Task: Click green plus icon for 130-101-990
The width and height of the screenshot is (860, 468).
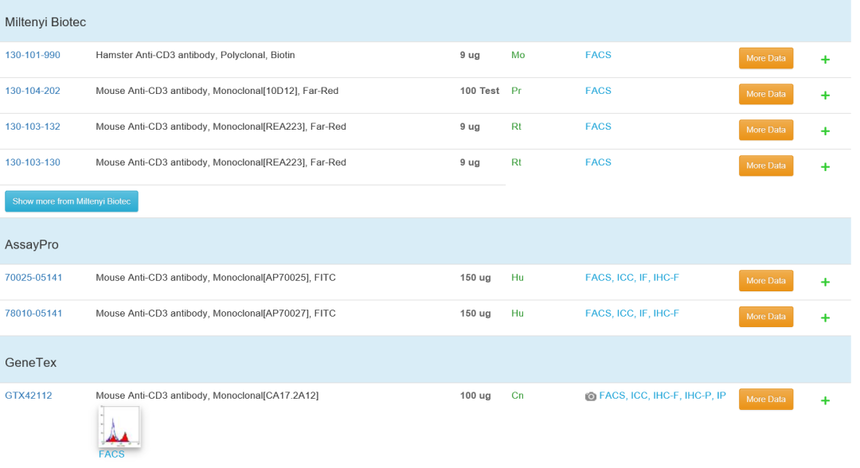Action: pos(825,60)
